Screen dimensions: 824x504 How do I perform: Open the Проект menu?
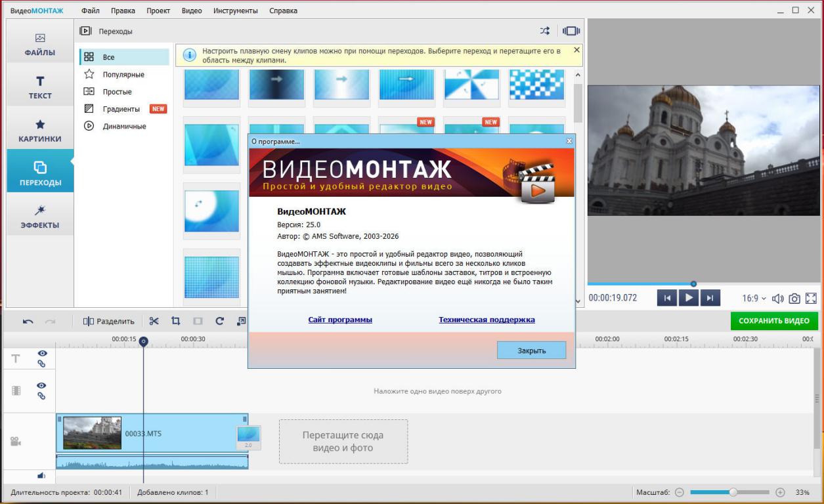[158, 10]
